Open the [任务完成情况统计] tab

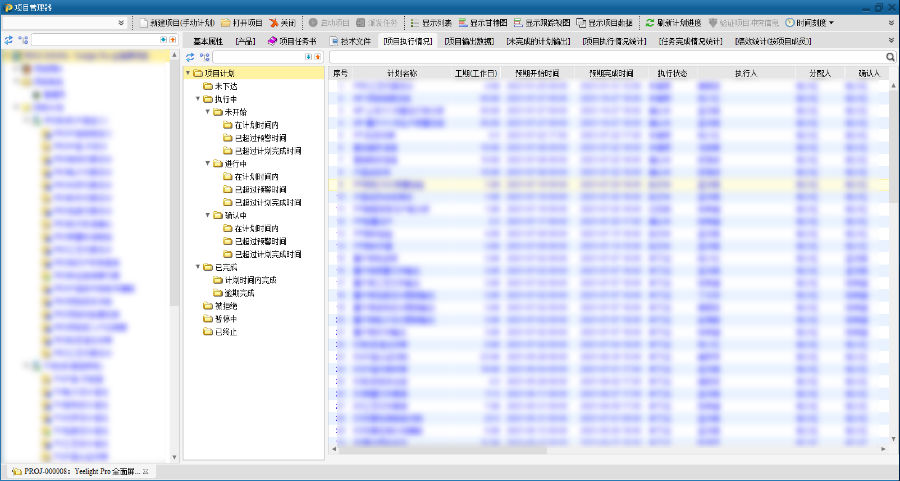click(690, 41)
